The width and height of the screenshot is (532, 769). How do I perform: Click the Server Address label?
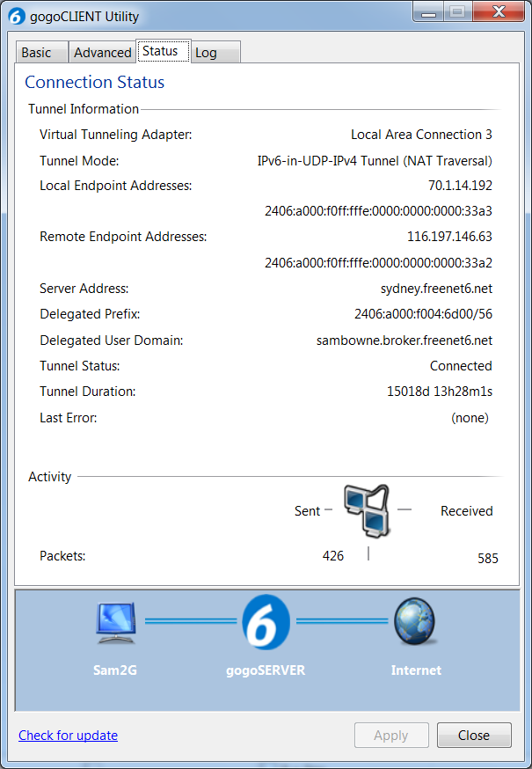point(84,289)
